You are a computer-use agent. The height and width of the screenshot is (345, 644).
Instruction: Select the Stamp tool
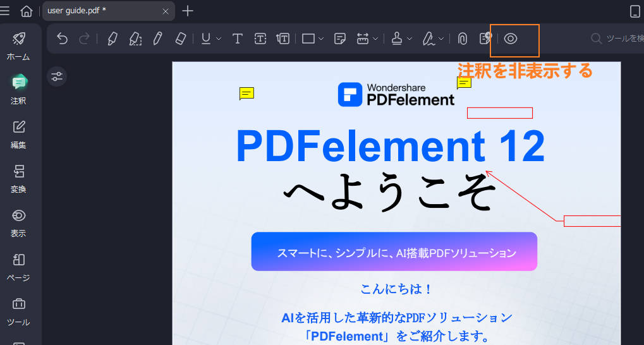(396, 39)
